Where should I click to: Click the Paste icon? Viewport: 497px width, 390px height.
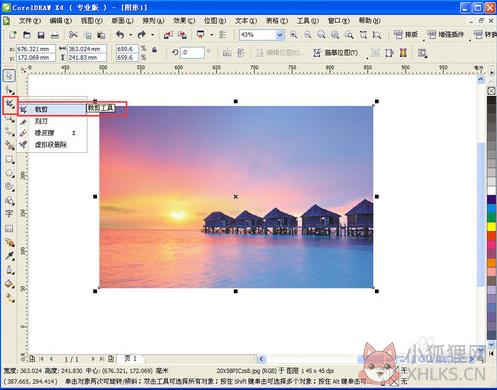(x=101, y=35)
